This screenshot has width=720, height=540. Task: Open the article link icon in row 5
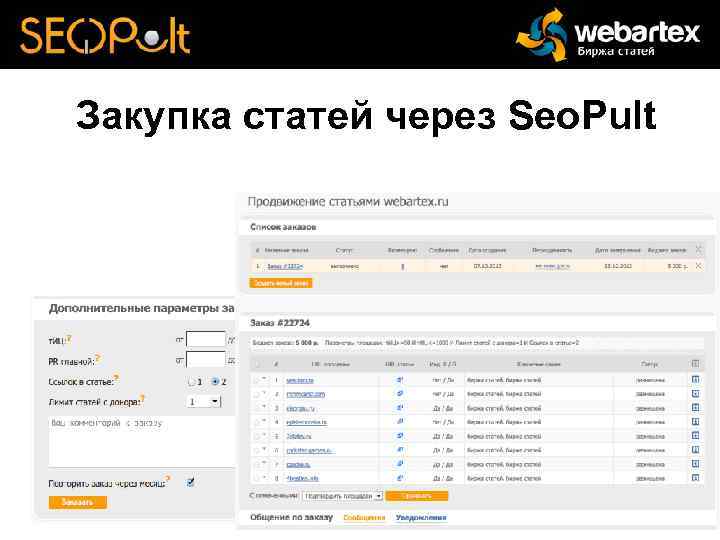click(400, 435)
